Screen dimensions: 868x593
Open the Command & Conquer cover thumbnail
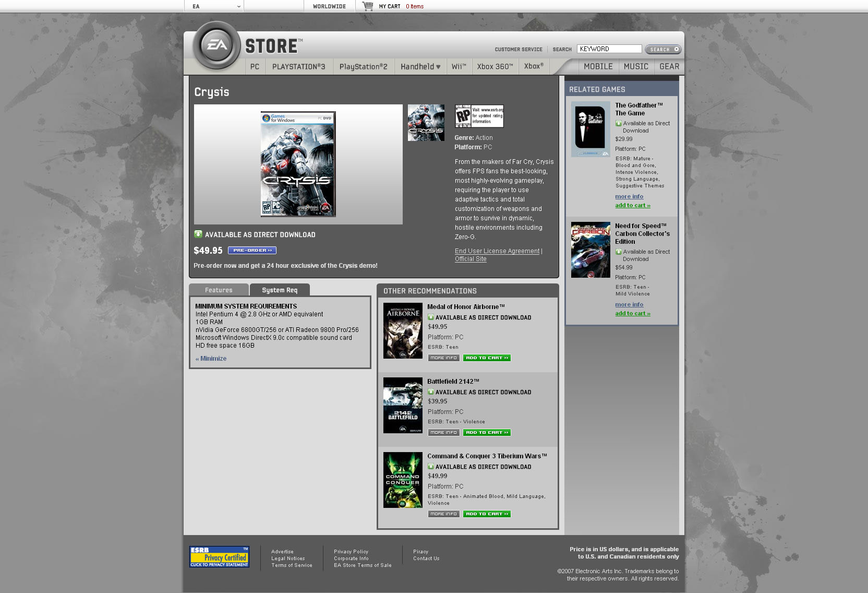403,480
